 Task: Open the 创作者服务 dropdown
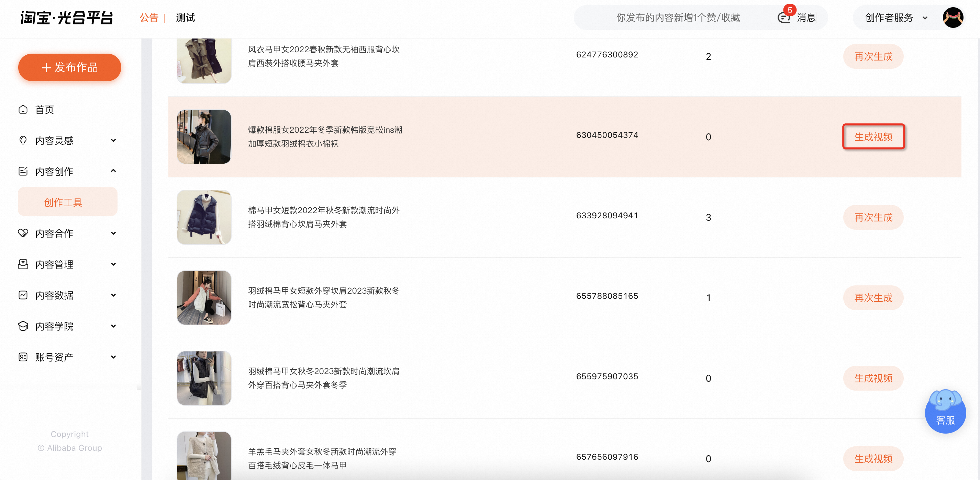click(896, 18)
